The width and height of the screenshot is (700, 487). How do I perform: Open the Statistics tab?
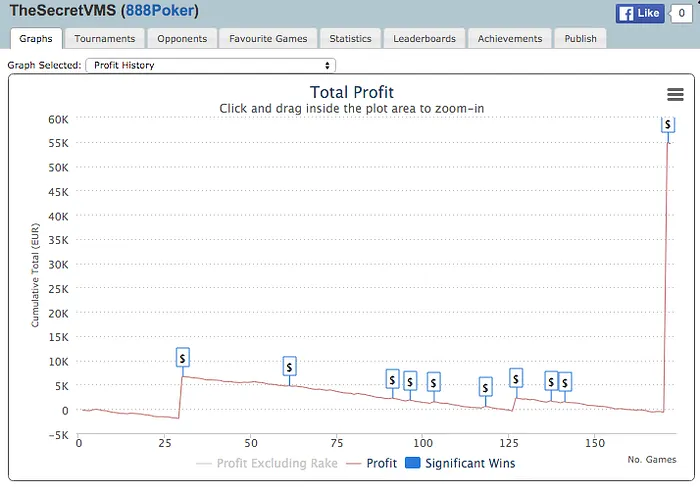pos(351,39)
